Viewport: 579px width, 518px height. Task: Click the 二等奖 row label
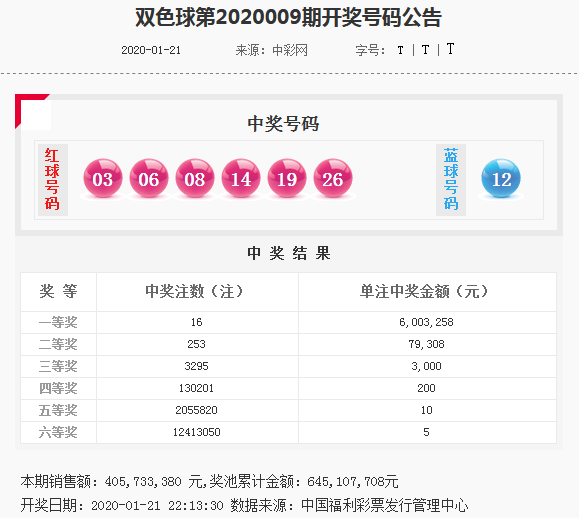pyautogui.click(x=58, y=344)
